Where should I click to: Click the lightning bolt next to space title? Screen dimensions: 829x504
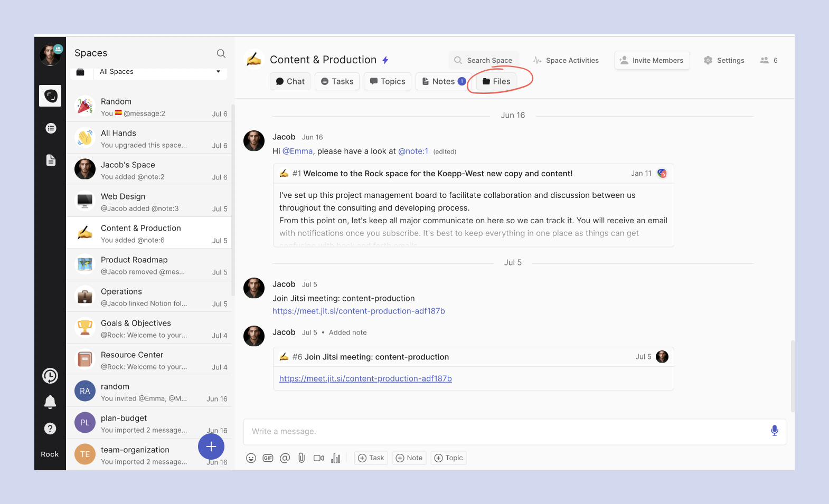point(385,60)
